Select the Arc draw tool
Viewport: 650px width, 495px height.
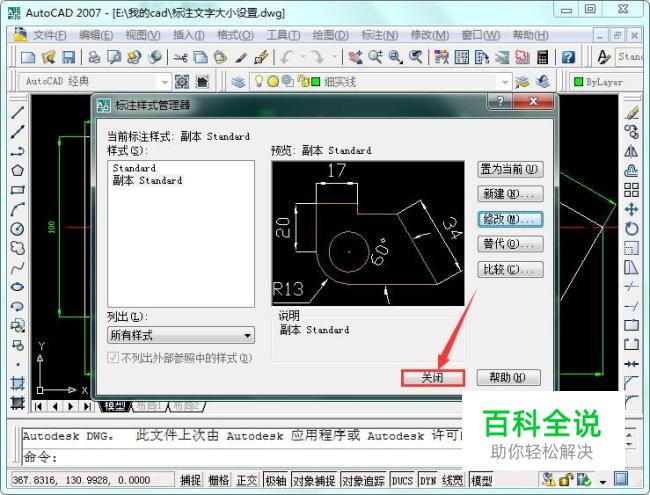pos(17,209)
